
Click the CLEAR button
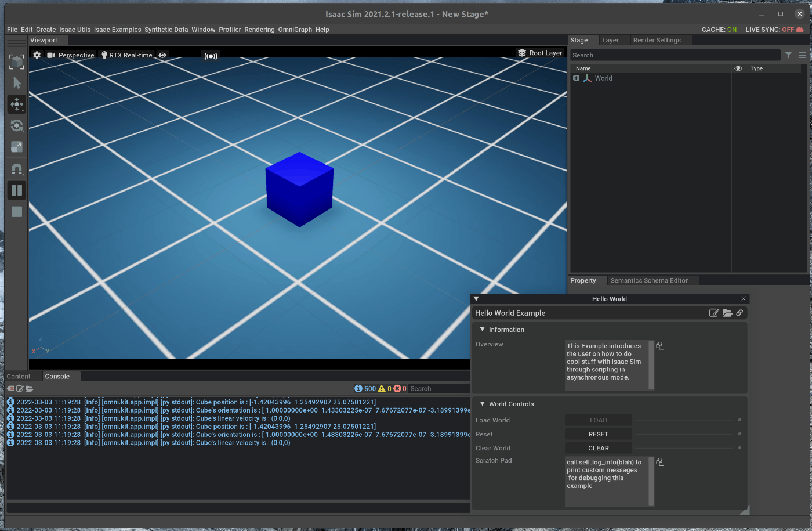599,448
